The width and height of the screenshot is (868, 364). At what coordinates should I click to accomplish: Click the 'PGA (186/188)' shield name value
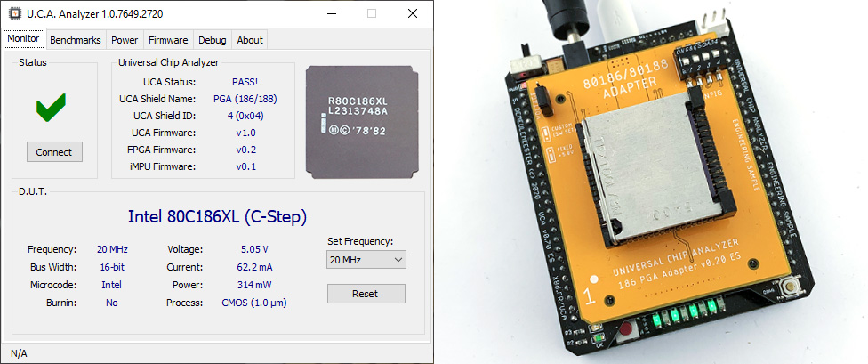tap(245, 99)
